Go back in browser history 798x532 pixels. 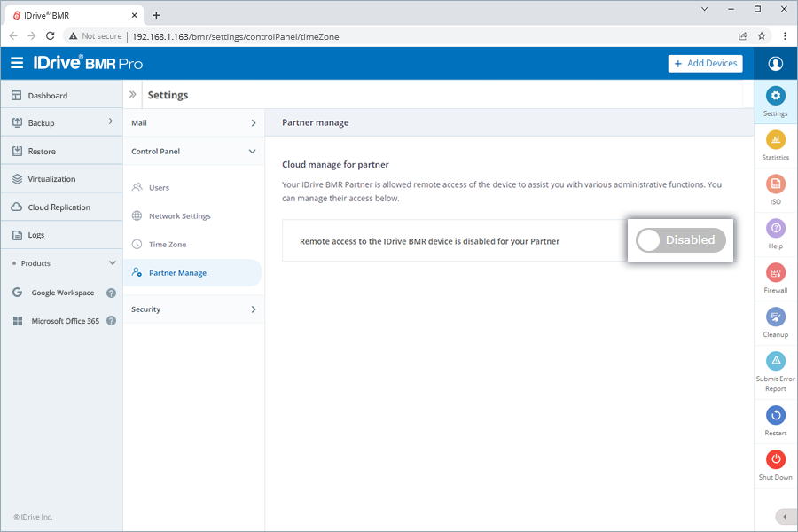[x=13, y=36]
